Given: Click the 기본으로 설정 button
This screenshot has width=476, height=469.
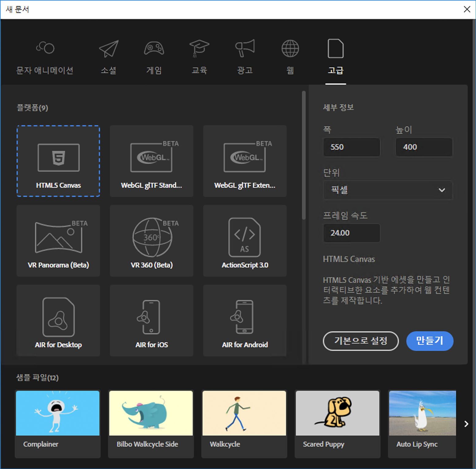Looking at the screenshot, I should 361,341.
